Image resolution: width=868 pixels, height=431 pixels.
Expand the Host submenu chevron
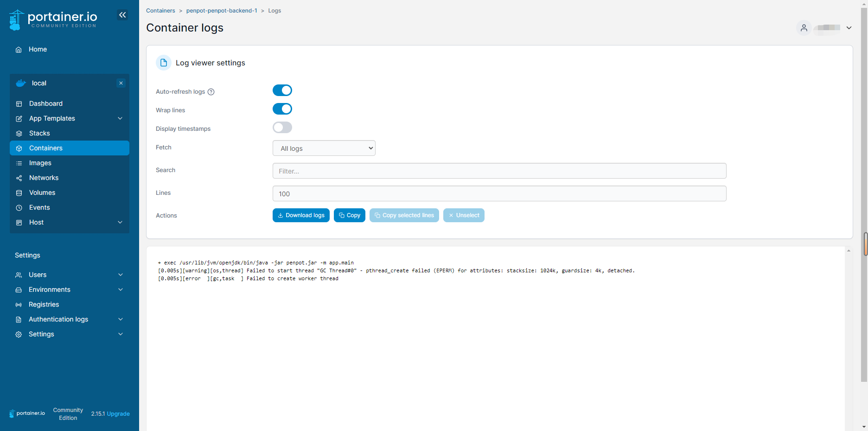coord(120,222)
